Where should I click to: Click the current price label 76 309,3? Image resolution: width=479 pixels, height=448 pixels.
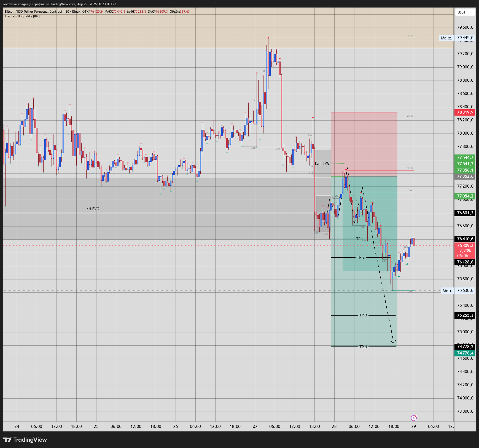tap(465, 246)
